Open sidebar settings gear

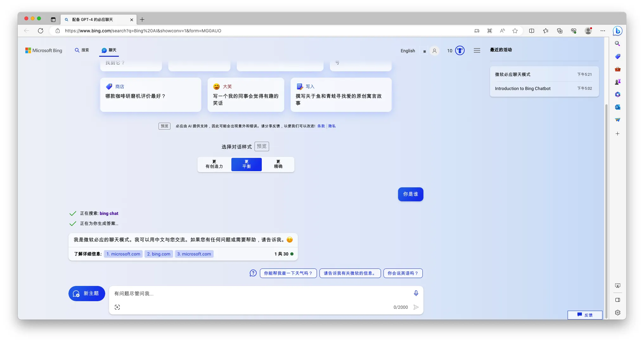point(617,313)
